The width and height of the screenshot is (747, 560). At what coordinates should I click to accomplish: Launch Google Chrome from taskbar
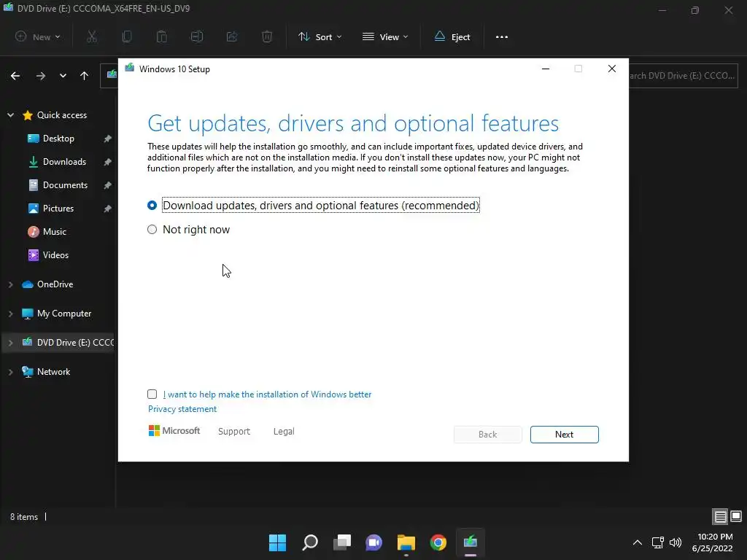[x=438, y=542]
